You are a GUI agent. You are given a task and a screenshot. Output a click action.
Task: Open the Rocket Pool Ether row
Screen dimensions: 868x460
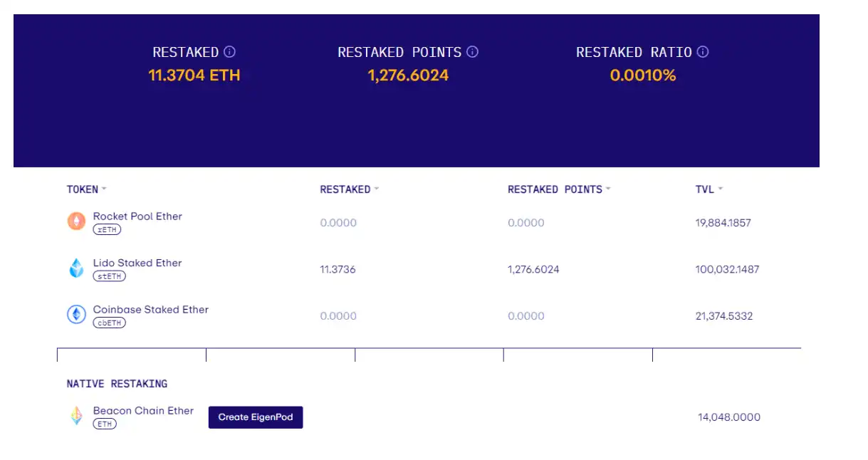[137, 216]
